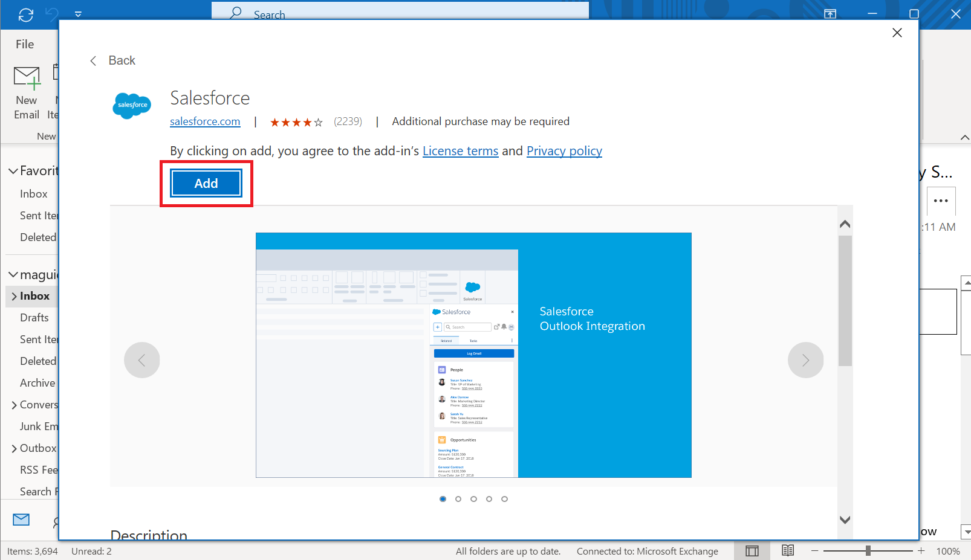Close the add-in dialog
This screenshot has height=560, width=971.
pyautogui.click(x=897, y=33)
